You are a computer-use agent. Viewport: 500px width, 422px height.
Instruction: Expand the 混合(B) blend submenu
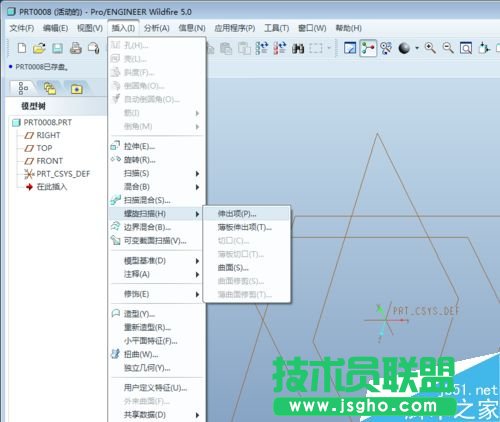click(156, 187)
